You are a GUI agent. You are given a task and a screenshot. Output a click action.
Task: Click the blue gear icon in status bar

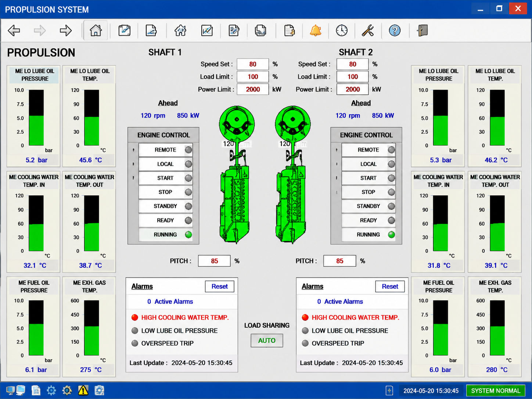coord(51,390)
